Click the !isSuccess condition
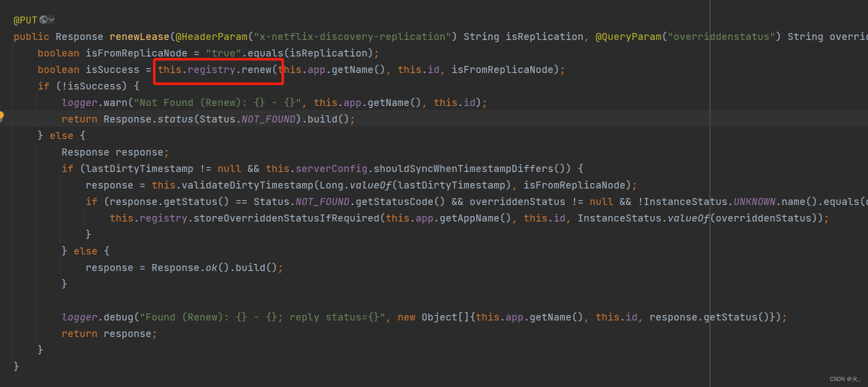The height and width of the screenshot is (387, 868). click(91, 86)
